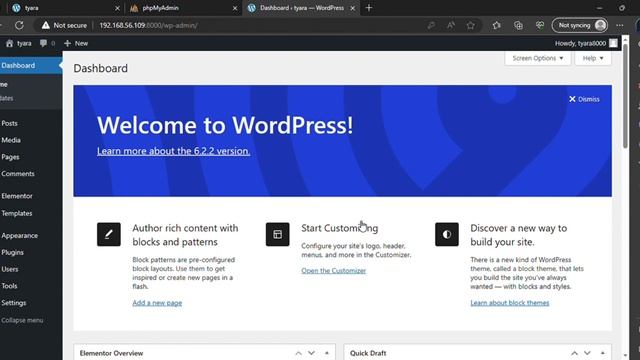Click the Read aloud icon in address bar
640x360 pixels.
[x=451, y=25]
